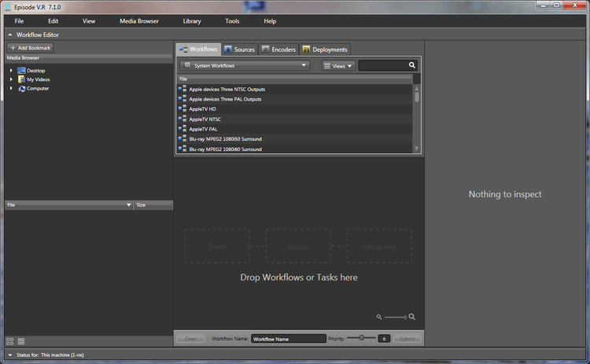Select AppleTV PAL workflow
Viewport: 590px width, 364px height.
coord(295,129)
